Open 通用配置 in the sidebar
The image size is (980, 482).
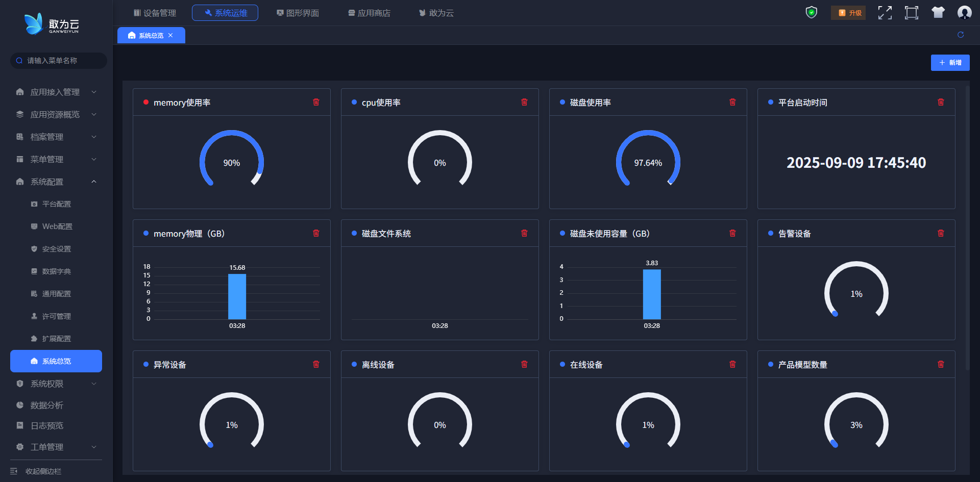coord(56,294)
